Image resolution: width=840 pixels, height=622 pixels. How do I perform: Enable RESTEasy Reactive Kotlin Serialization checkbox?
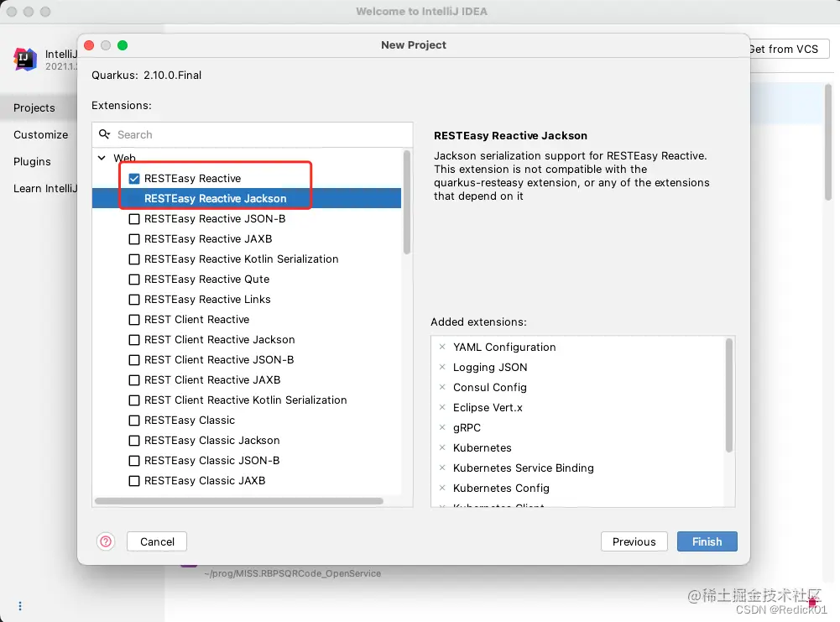tap(134, 259)
